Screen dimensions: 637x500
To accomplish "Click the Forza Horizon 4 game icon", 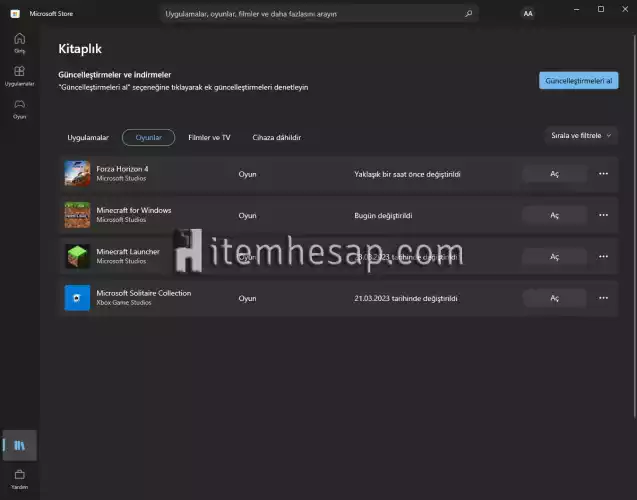I will [77, 173].
